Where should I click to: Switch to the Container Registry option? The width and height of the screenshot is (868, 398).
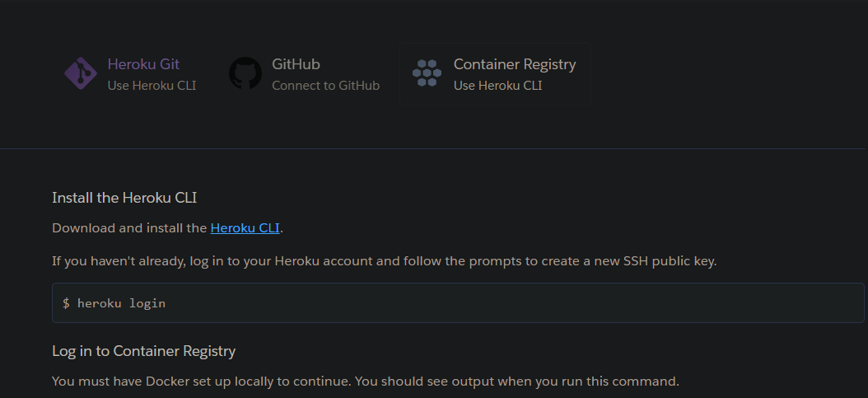pos(515,64)
